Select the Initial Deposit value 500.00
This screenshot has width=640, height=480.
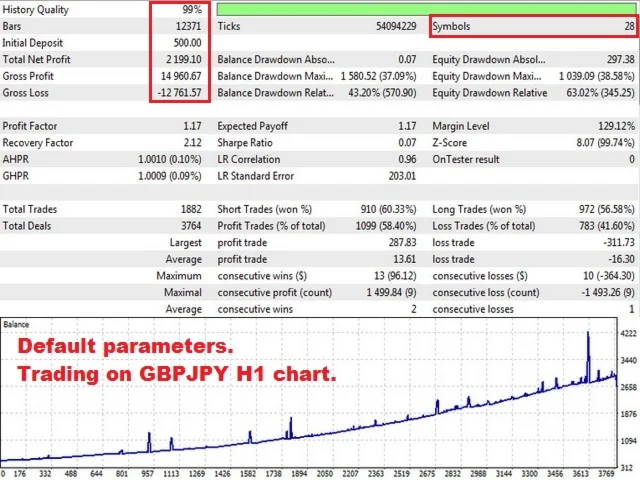click(x=187, y=43)
